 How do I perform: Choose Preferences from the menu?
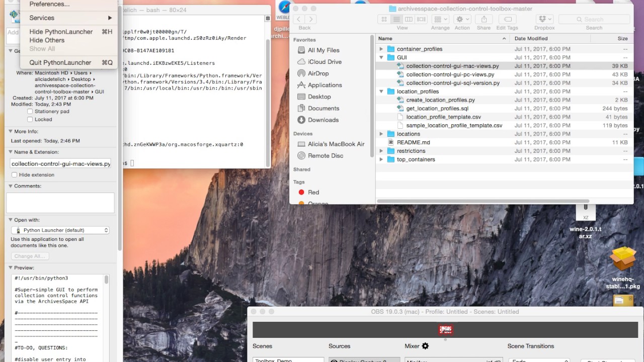pos(68,4)
